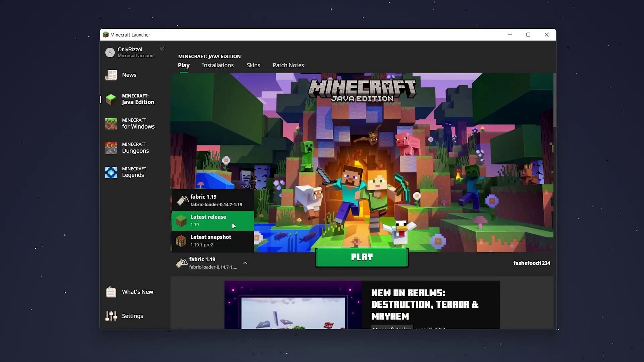The image size is (644, 362).
Task: Click the Settings gear icon
Action: [111, 316]
